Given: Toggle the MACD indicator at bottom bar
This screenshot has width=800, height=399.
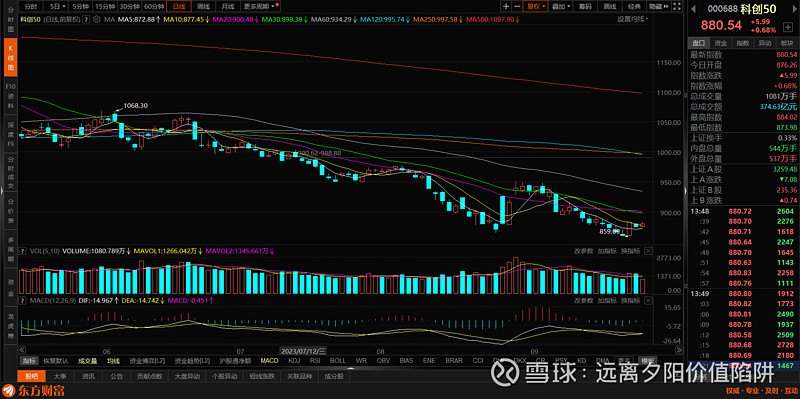Looking at the screenshot, I should [269, 361].
